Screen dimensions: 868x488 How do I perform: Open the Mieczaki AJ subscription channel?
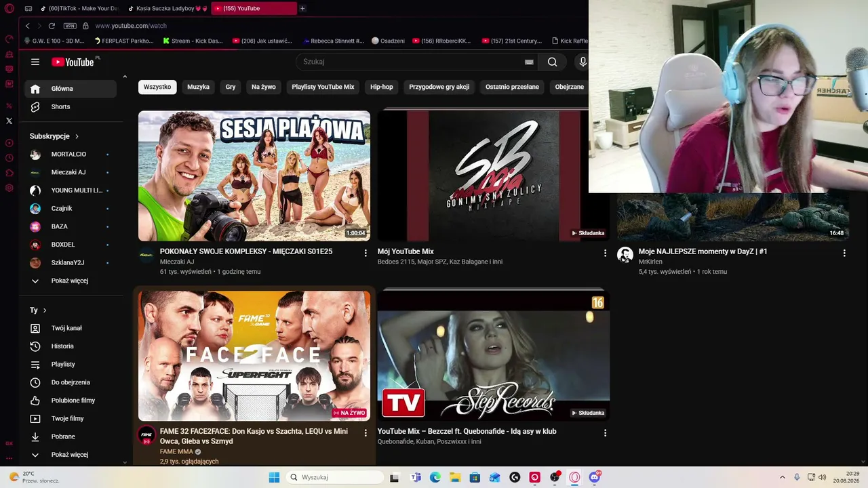[x=71, y=172]
